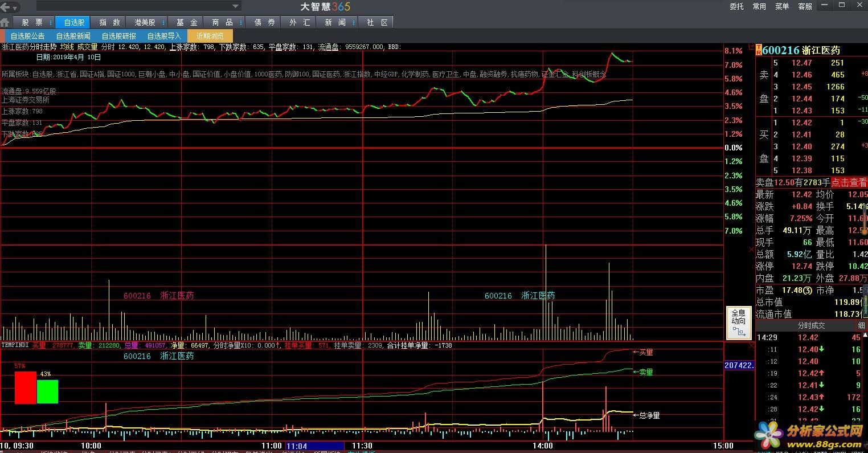The image size is (868, 453).
Task: Click 点击查看 to view sell orders
Action: coord(849,182)
